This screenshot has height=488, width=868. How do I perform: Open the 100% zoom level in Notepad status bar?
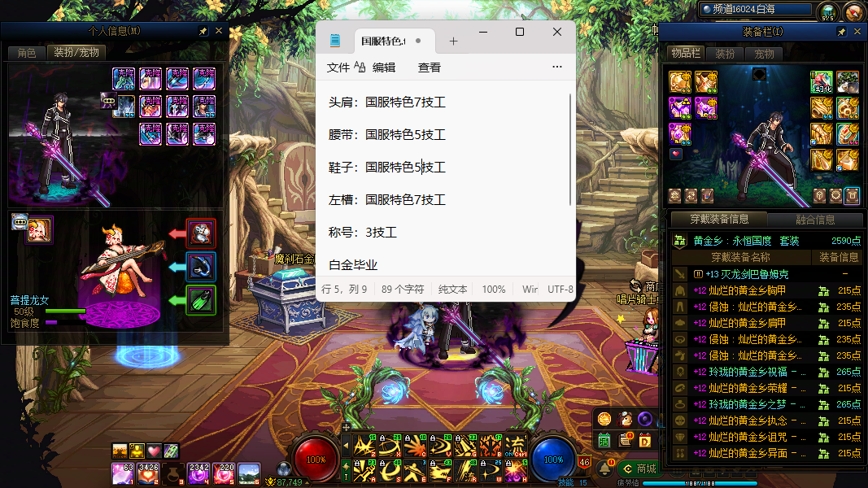click(494, 289)
